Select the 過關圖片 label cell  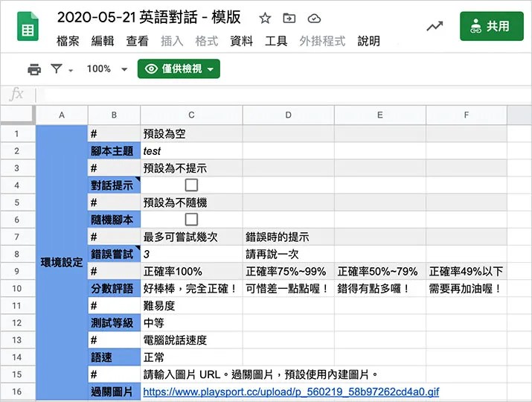pyautogui.click(x=114, y=392)
